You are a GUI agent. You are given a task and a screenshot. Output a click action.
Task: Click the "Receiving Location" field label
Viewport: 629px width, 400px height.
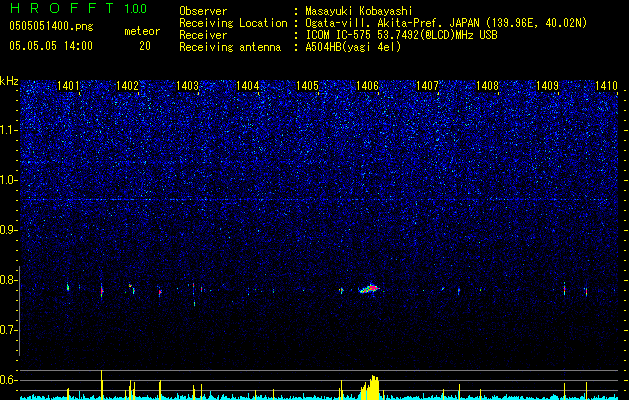click(233, 23)
